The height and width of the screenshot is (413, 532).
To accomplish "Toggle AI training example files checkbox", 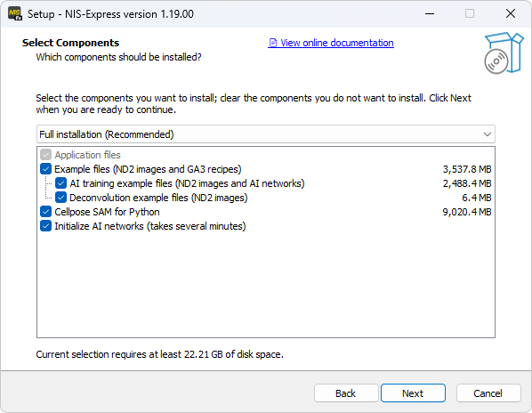I will pos(60,183).
